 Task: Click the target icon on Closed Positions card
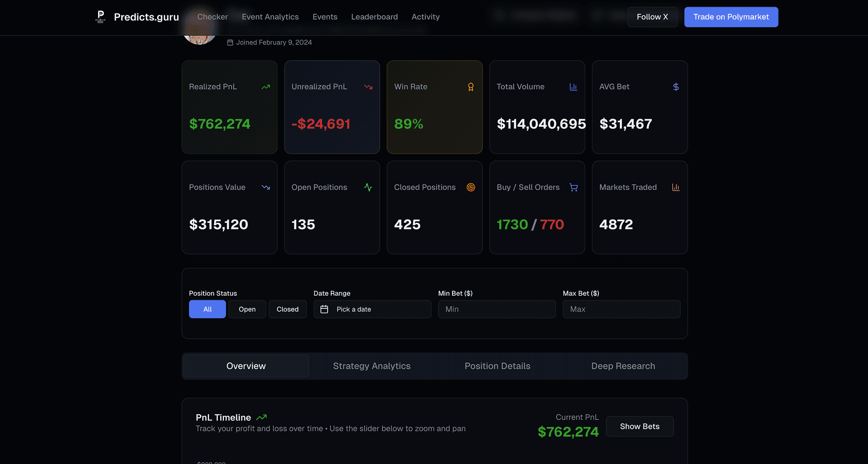tap(471, 187)
